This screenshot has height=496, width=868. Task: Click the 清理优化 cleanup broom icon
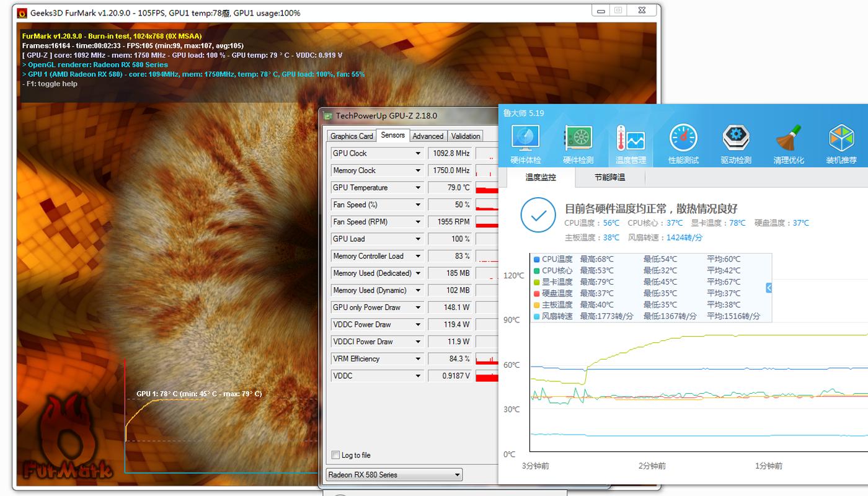[789, 138]
